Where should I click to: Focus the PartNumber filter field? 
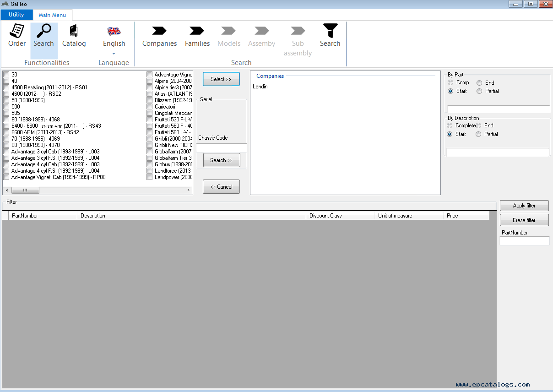525,241
